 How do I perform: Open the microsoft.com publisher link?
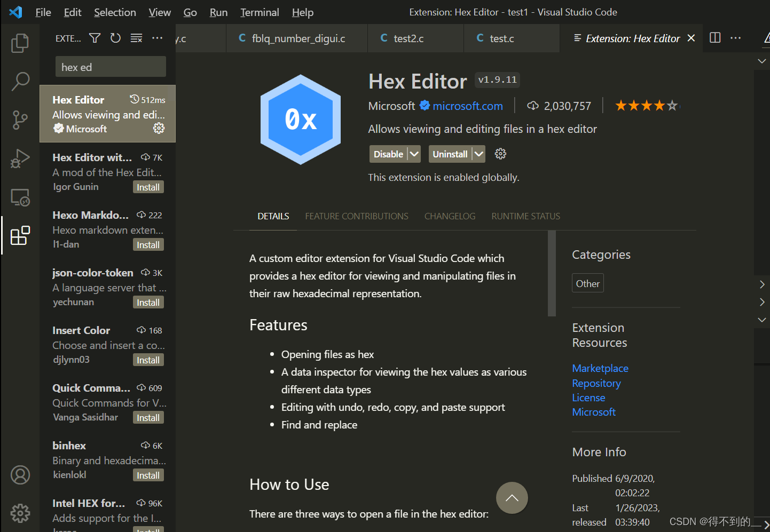(x=467, y=106)
